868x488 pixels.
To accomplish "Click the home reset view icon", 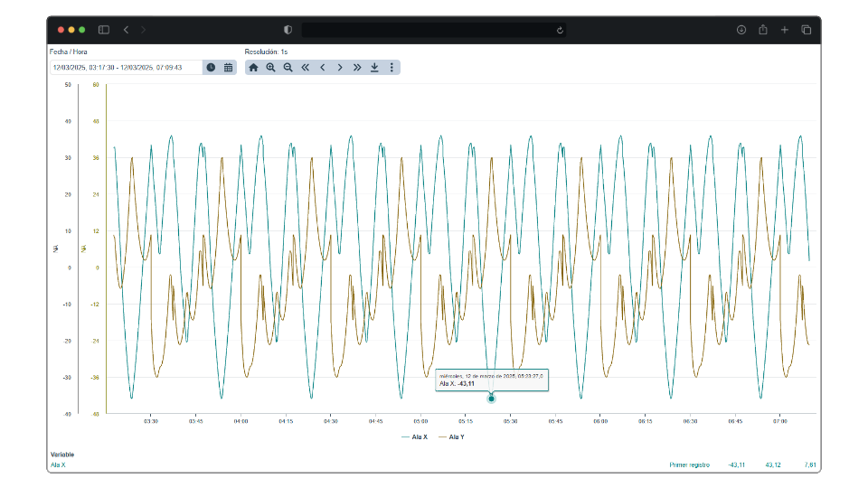I will pyautogui.click(x=253, y=68).
